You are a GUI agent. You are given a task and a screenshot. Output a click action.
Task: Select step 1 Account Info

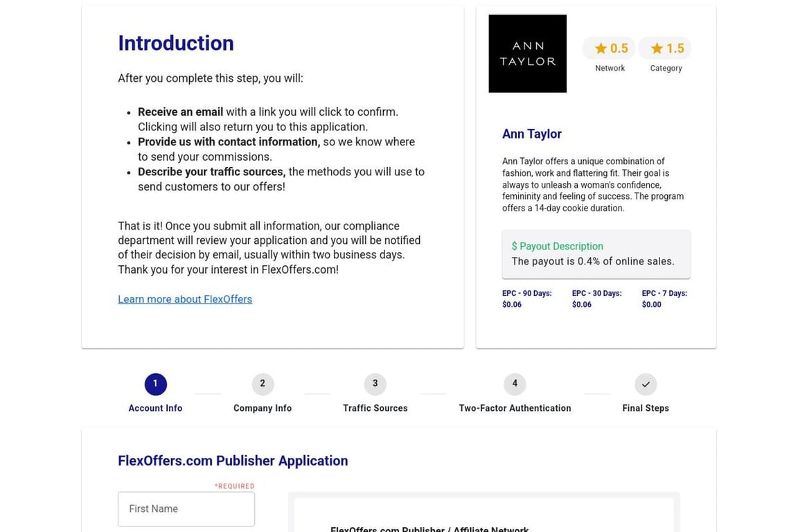coord(155,393)
